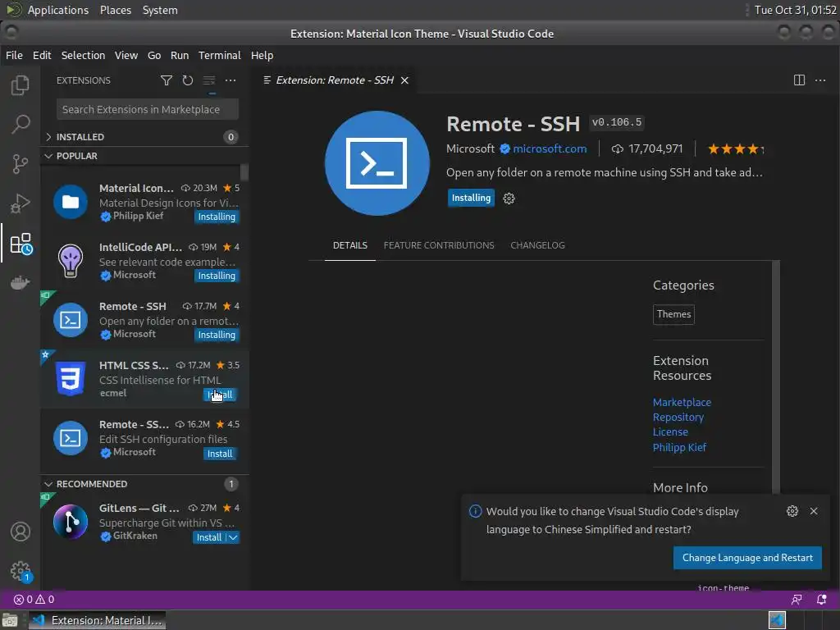This screenshot has height=630, width=840.
Task: Open the View menu
Action: click(x=126, y=55)
